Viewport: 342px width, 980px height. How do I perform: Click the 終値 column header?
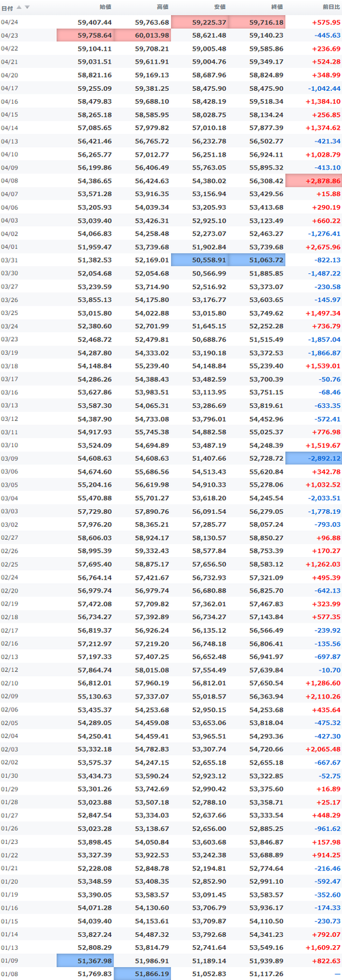tap(277, 7)
